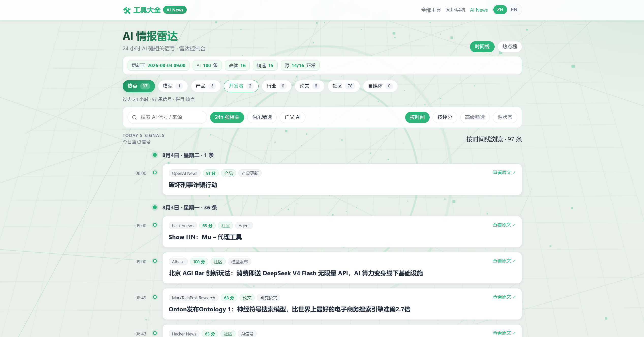The width and height of the screenshot is (644, 337).
Task: Open AI News link in top navigation
Action: point(479,10)
